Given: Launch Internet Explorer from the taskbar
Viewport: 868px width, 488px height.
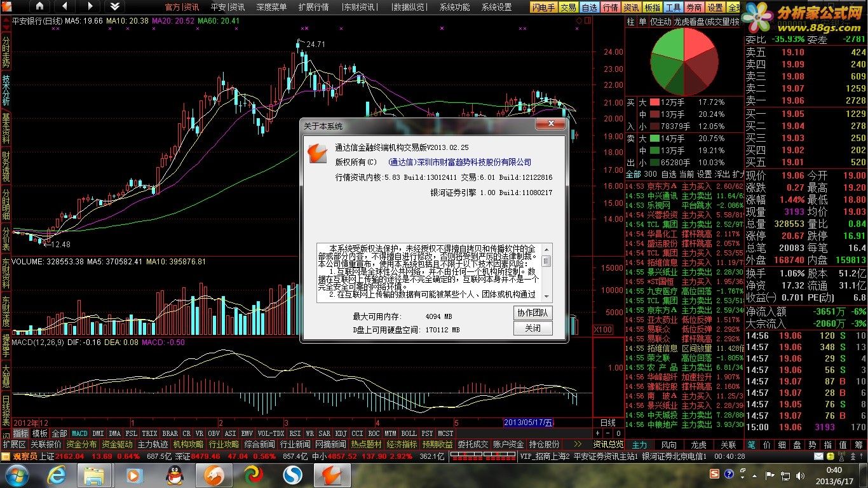Looking at the screenshot, I should tap(57, 475).
